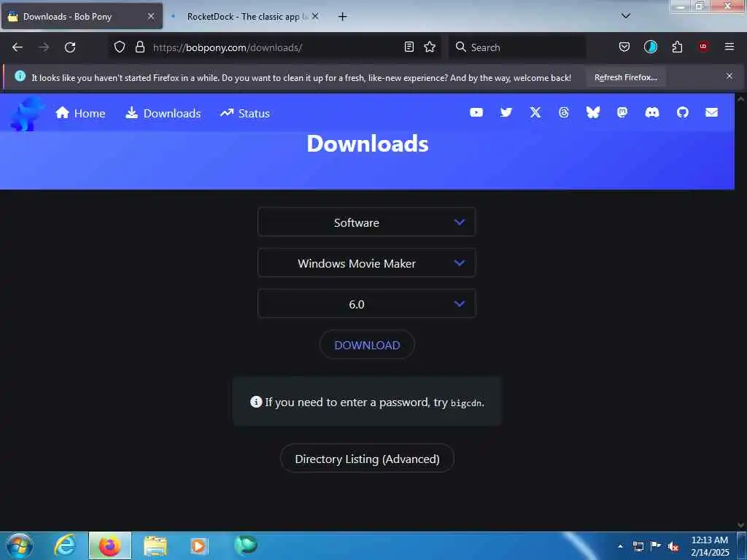Image resolution: width=747 pixels, height=560 pixels.
Task: Reload the page with the refresh icon
Action: [x=70, y=47]
